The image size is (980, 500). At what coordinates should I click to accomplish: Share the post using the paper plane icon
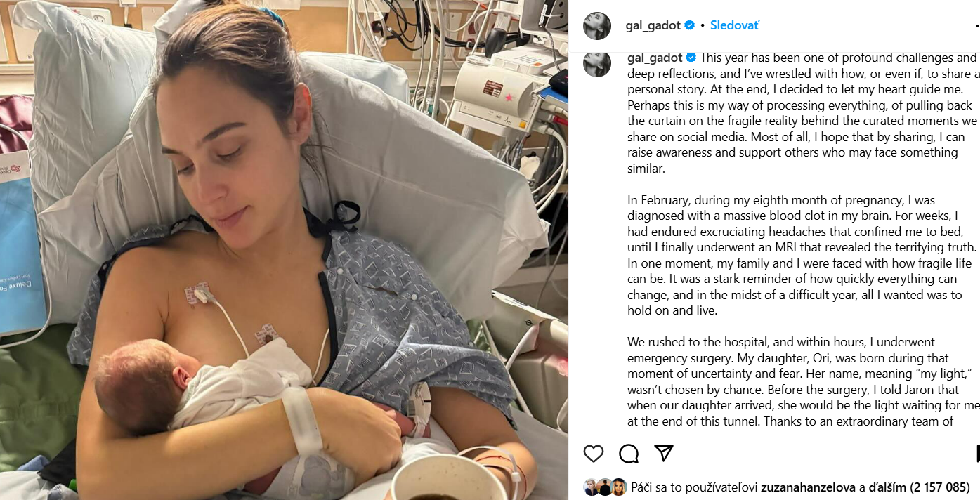tap(664, 454)
